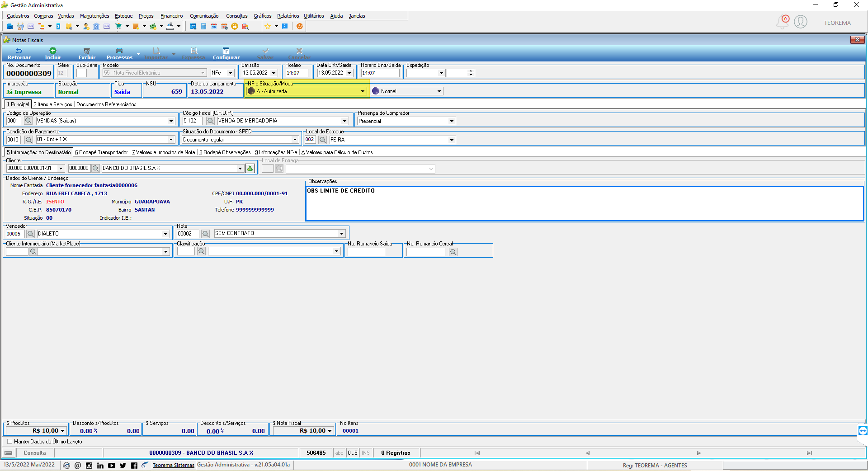The width and height of the screenshot is (868, 471).
Task: Click the orange power icon
Action: pos(299,26)
